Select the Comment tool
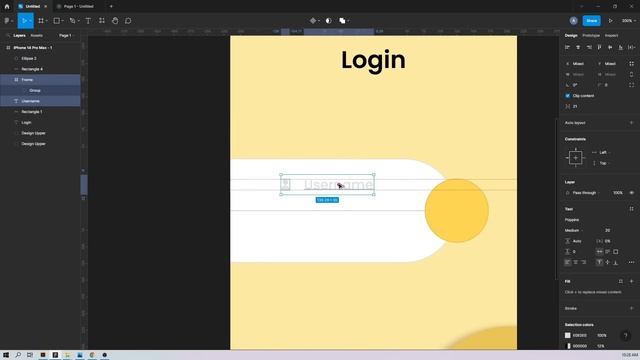The height and width of the screenshot is (360, 640). tap(128, 21)
